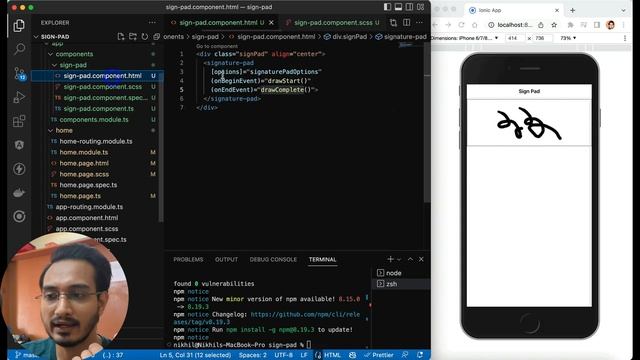Open Explorer more actions ellipsis
640x360 pixels.
pos(152,23)
